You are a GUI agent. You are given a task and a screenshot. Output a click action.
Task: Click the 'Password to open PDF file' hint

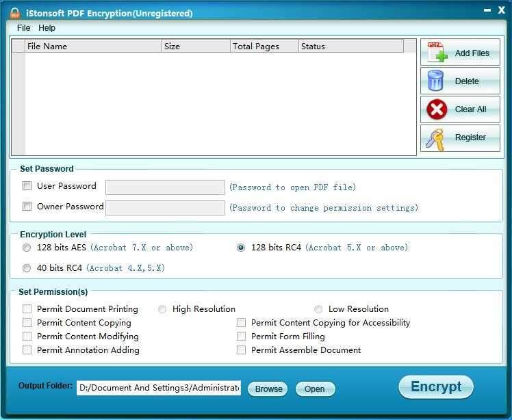point(292,187)
